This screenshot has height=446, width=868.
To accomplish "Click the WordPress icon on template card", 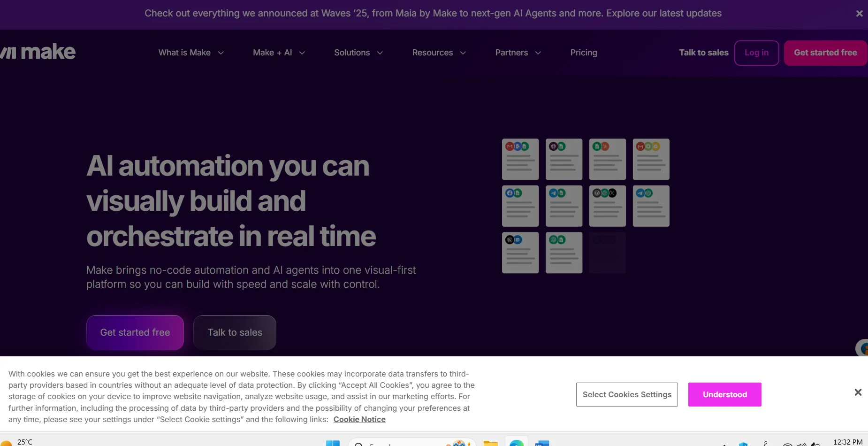I will (597, 193).
